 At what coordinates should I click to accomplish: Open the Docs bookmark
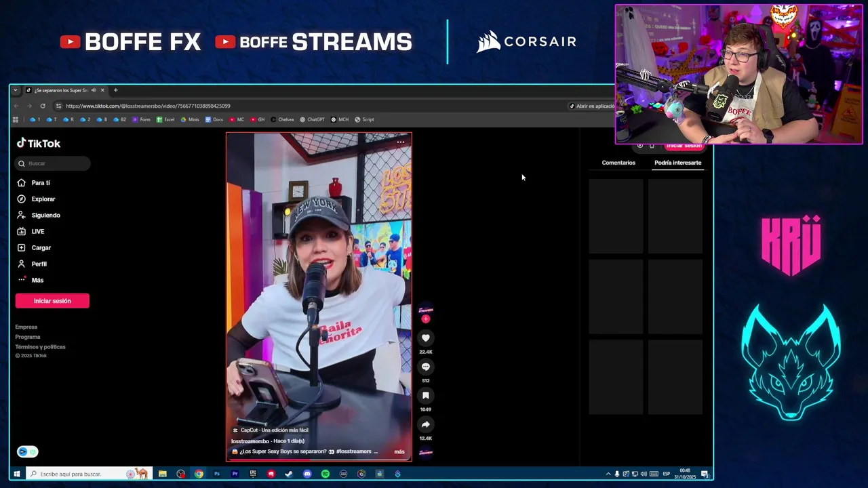point(214,119)
